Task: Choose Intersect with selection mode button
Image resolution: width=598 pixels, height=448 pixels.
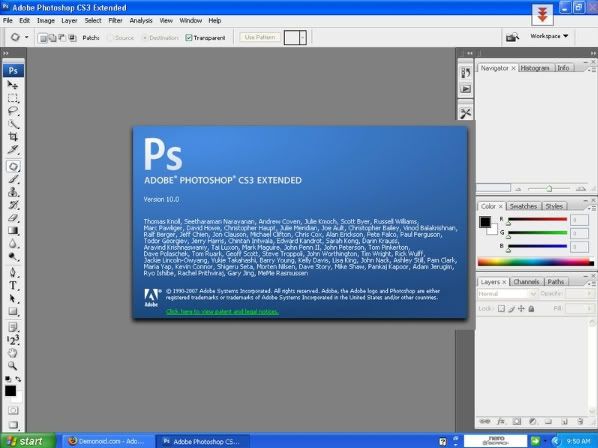Action: [72, 38]
